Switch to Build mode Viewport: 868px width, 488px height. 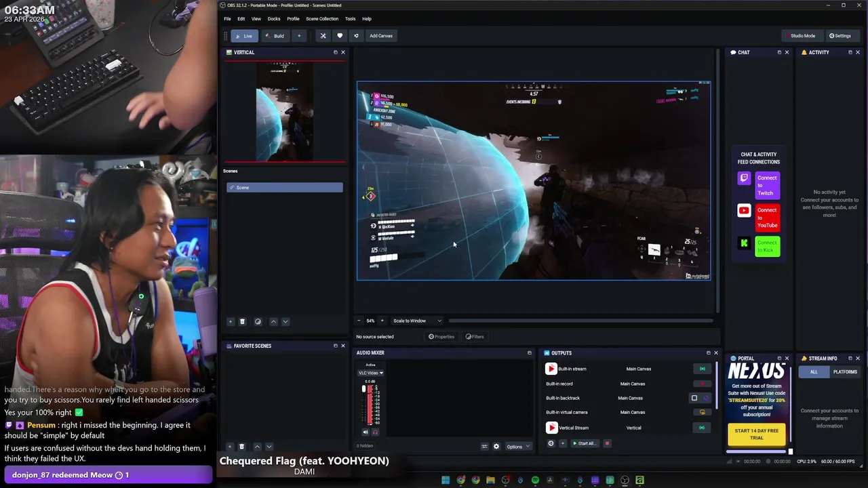click(275, 36)
